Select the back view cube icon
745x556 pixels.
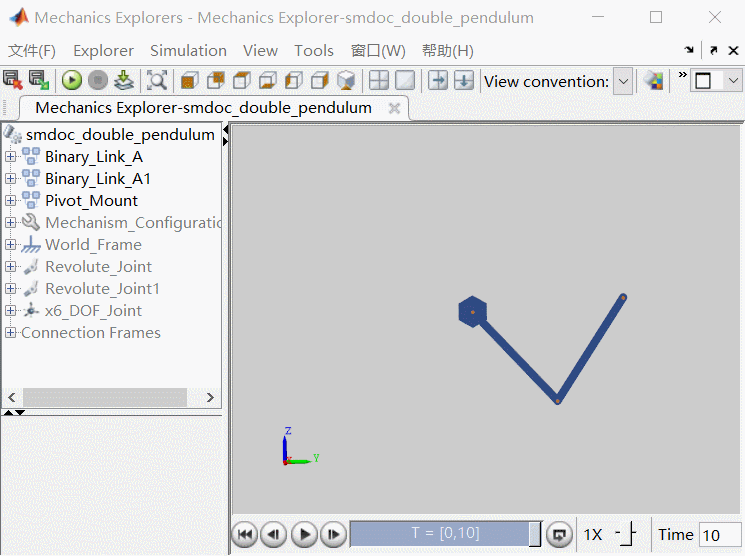216,81
